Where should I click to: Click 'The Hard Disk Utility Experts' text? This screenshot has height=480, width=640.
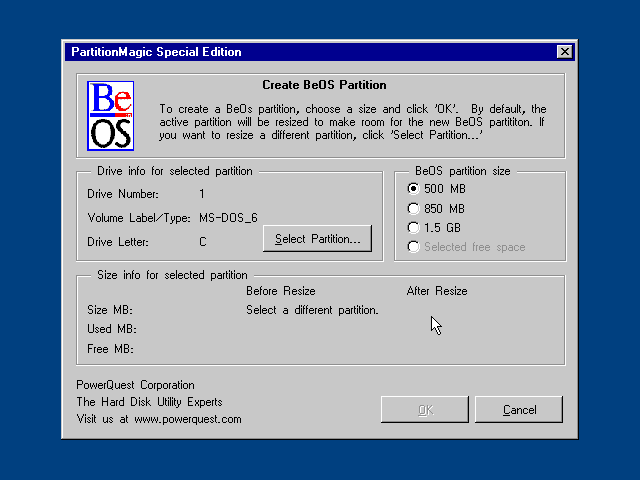pyautogui.click(x=149, y=402)
